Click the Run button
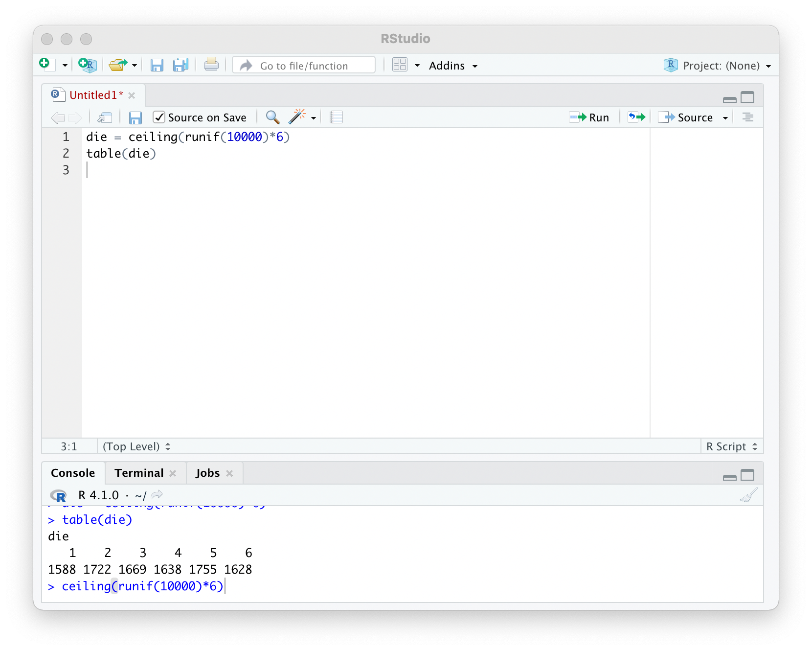 (589, 117)
